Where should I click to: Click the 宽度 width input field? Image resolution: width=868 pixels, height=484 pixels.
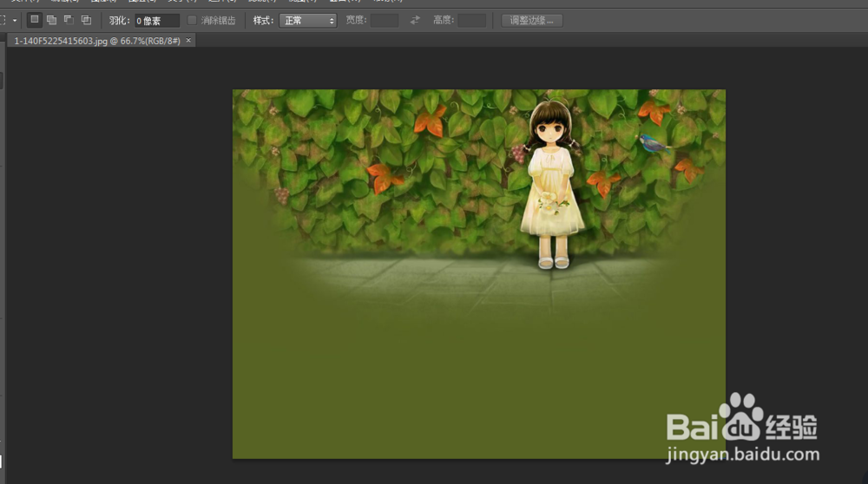pos(385,21)
